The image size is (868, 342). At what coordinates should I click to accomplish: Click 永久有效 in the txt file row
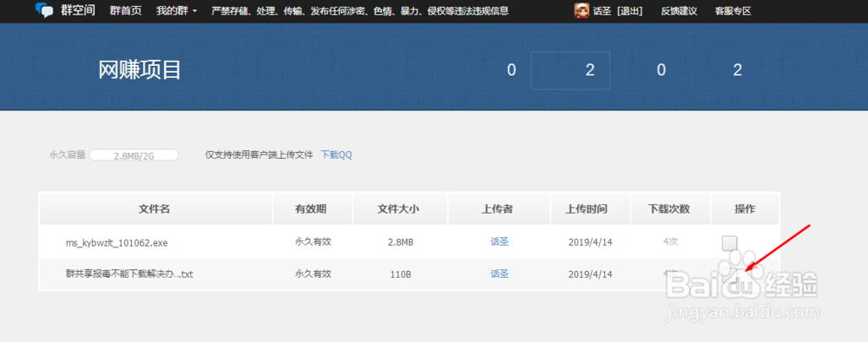pyautogui.click(x=313, y=273)
